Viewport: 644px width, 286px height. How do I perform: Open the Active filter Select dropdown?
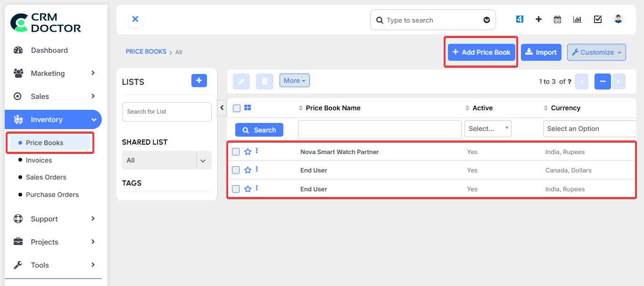point(487,129)
